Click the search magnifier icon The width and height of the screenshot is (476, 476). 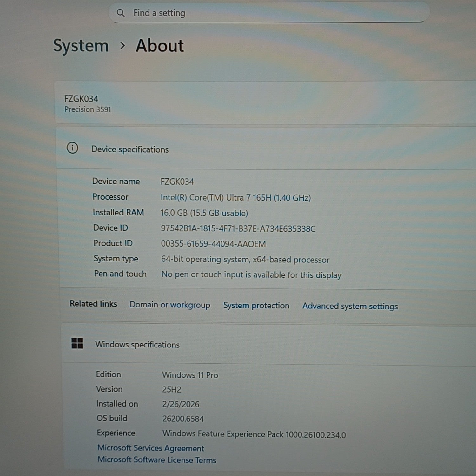pyautogui.click(x=121, y=13)
